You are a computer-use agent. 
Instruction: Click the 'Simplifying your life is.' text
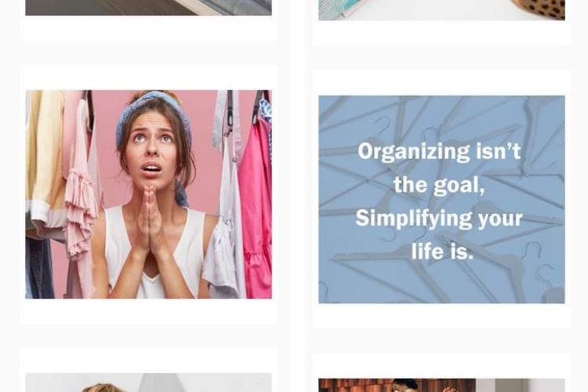(x=439, y=234)
